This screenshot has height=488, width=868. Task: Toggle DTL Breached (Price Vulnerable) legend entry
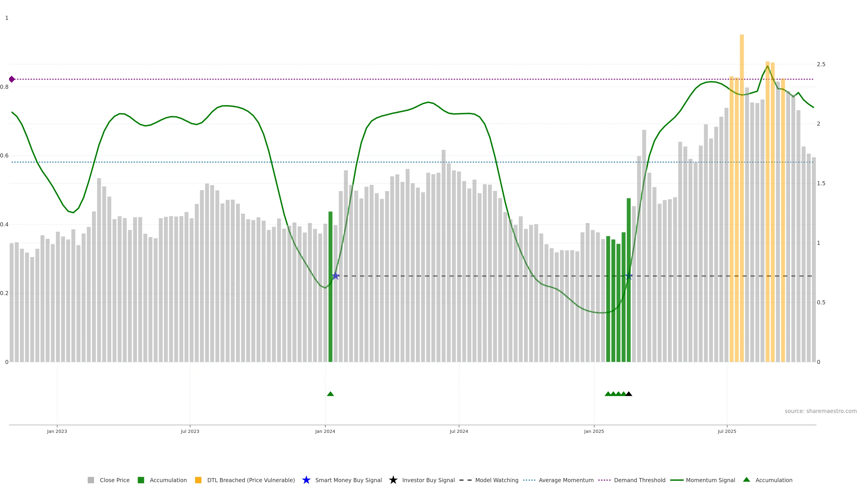[x=251, y=480]
